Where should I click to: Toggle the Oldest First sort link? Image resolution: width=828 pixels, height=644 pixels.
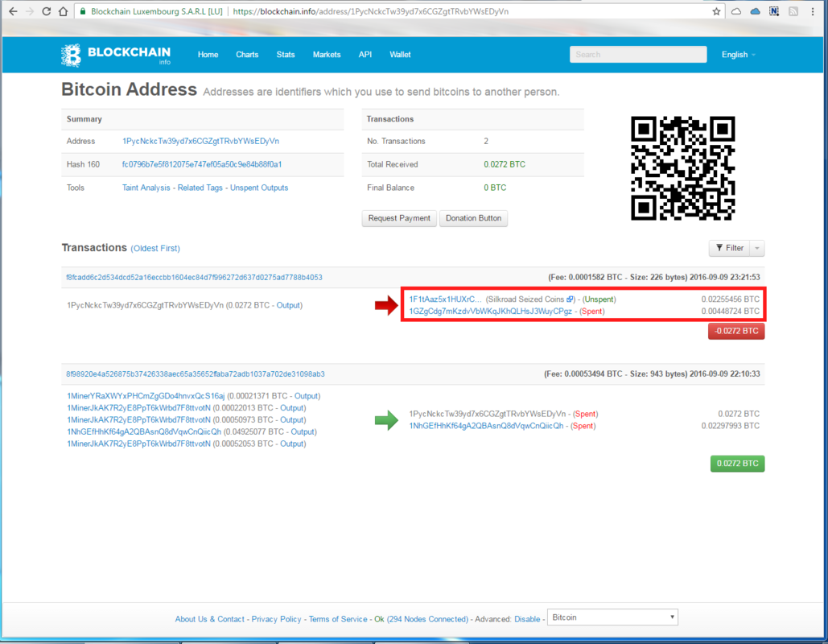[x=155, y=248]
